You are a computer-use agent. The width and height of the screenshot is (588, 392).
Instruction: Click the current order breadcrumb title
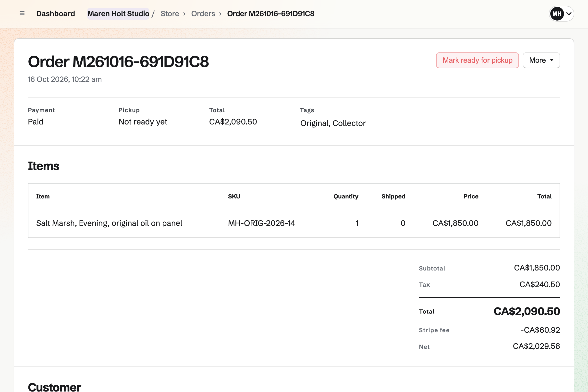click(x=271, y=13)
